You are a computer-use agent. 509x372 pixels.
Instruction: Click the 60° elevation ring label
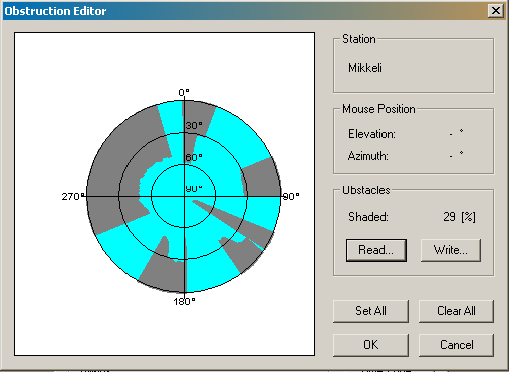(x=194, y=157)
